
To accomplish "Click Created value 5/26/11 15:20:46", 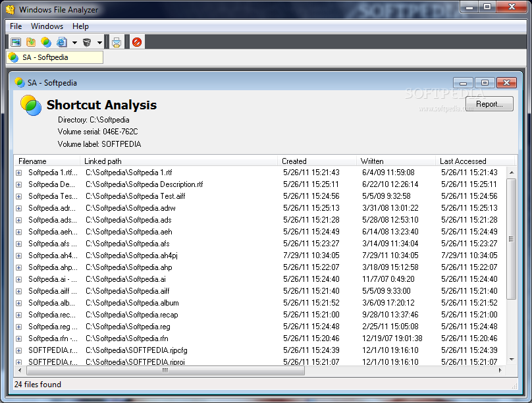I will (311, 339).
